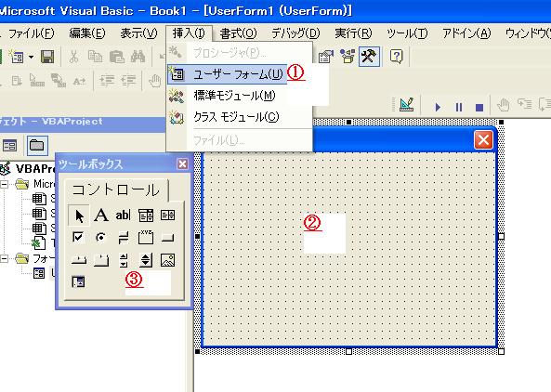Select the arrow pointer tool in Toolbox
Viewport: 551px width, 392px height.
(x=79, y=216)
